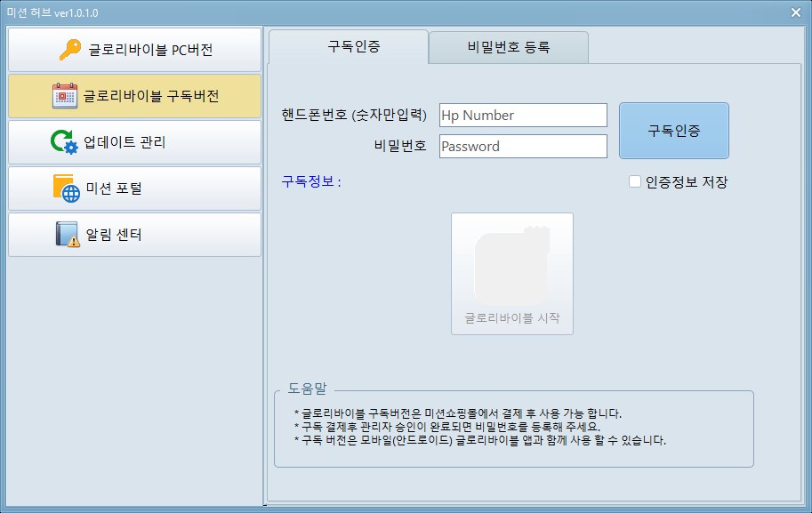Click the 글로리바이블 시작 button label

511,318
